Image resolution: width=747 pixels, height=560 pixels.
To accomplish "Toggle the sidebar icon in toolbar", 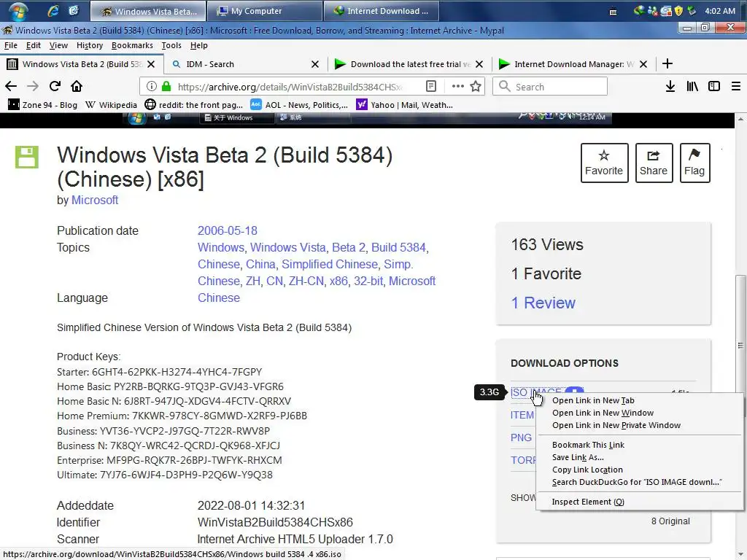I will pos(713,86).
